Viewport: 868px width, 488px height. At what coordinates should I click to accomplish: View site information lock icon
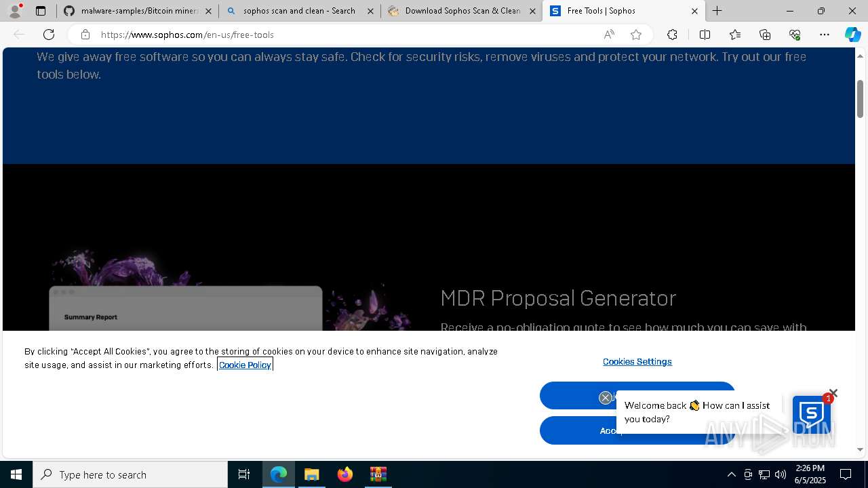[x=85, y=35]
